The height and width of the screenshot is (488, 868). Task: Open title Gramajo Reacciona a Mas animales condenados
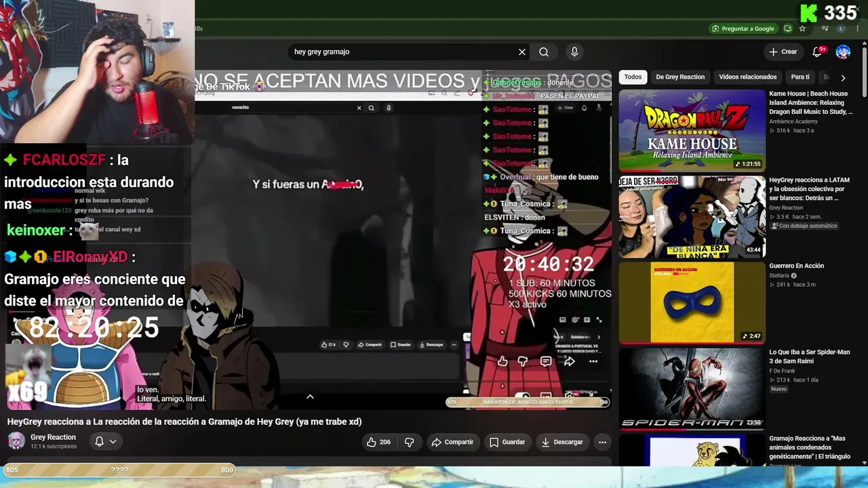810,447
